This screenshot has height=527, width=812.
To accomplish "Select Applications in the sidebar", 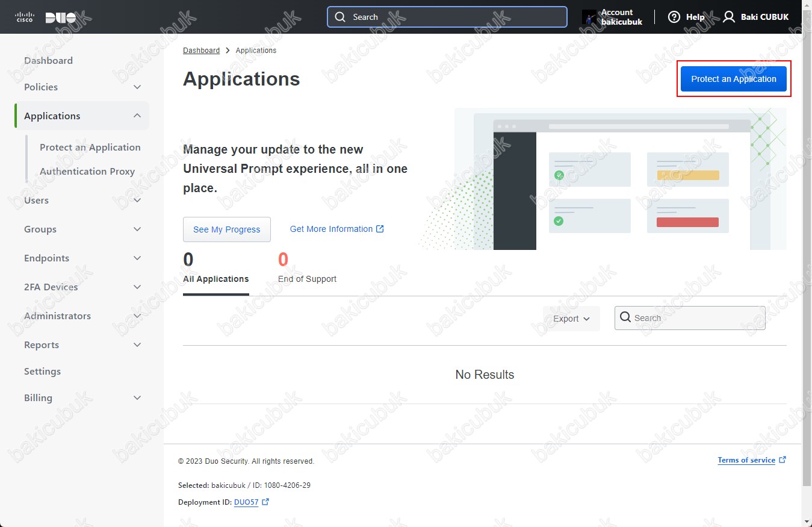I will pos(52,116).
